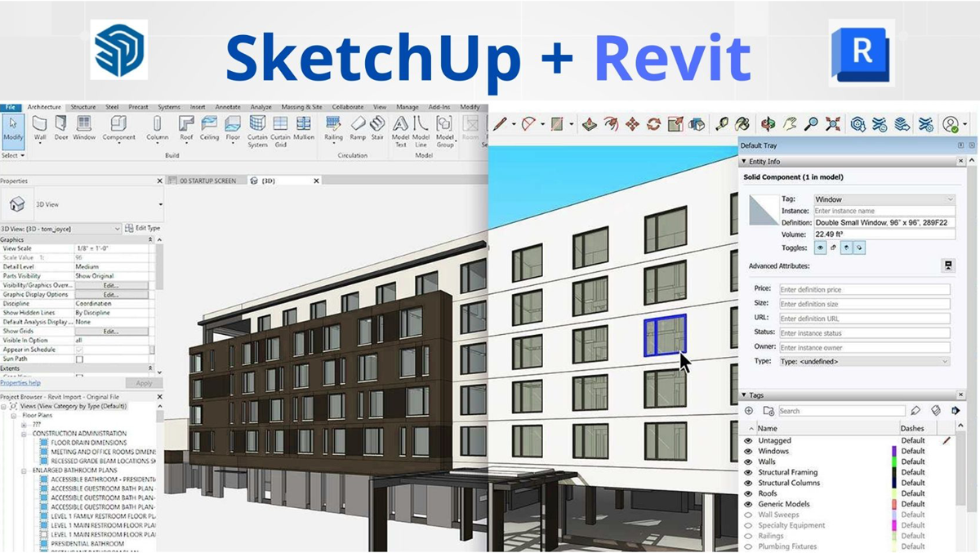This screenshot has width=980, height=553.
Task: Open the Collaborate ribbon tab
Action: click(x=348, y=107)
